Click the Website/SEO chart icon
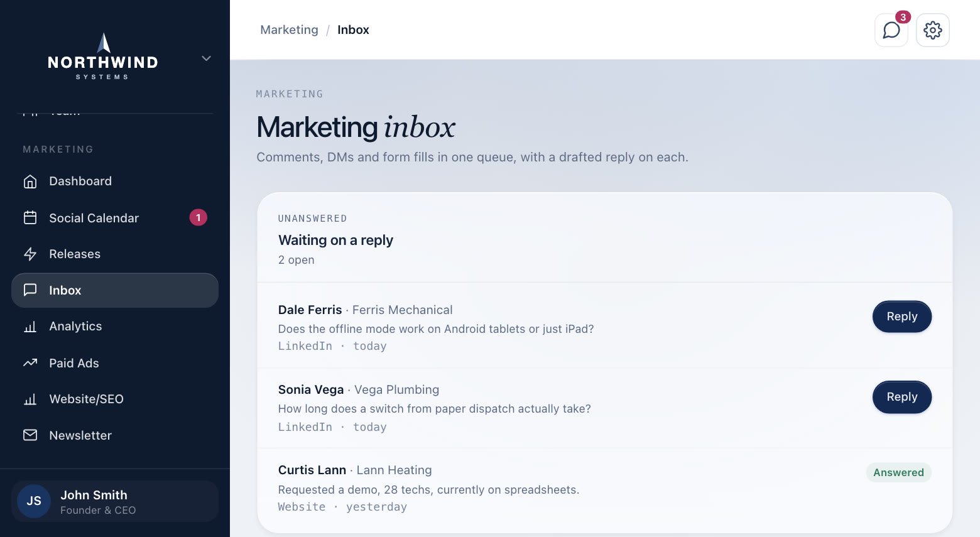980x537 pixels. 30,399
